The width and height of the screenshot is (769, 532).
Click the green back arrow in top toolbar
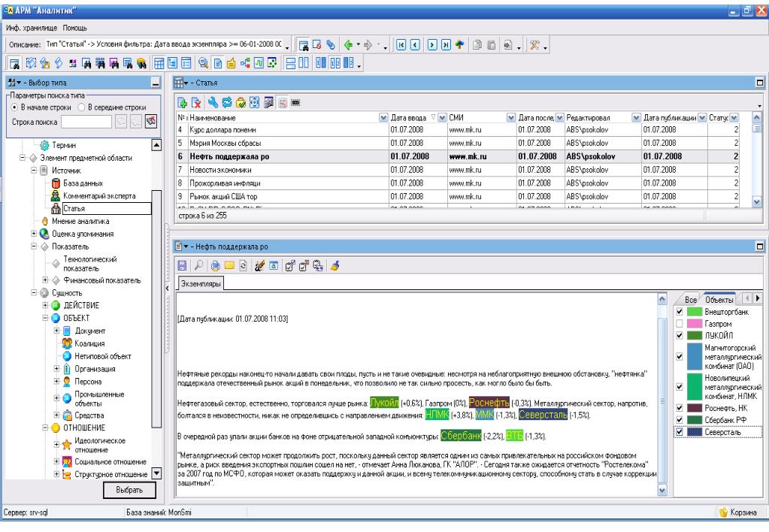pyautogui.click(x=348, y=45)
